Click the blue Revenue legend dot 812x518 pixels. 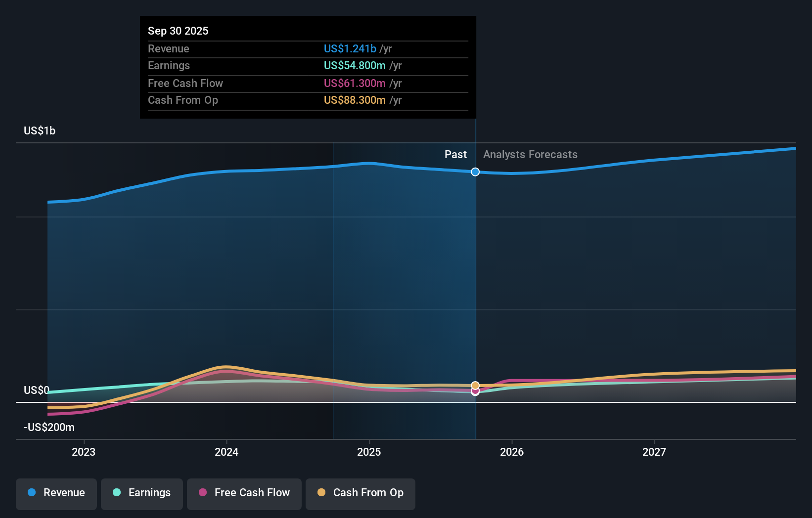31,493
